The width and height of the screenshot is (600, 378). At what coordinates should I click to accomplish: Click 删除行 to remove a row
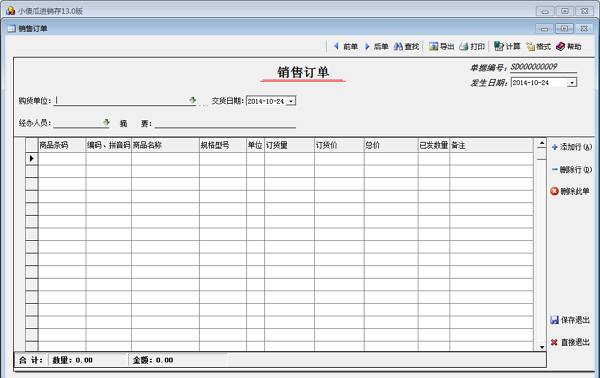(x=572, y=169)
